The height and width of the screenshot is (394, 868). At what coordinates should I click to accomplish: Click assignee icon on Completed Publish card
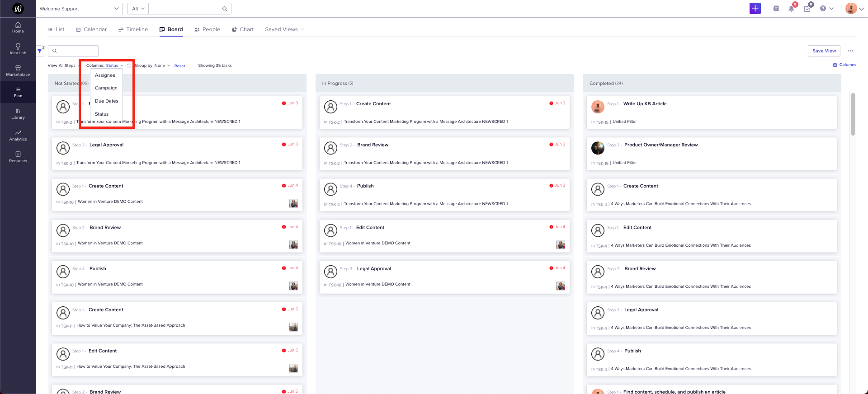coord(598,354)
